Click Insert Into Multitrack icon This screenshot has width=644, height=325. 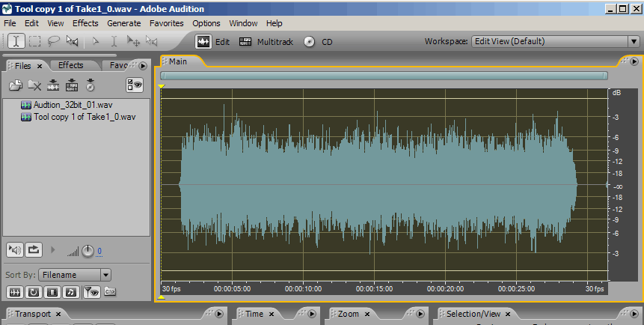coord(53,85)
